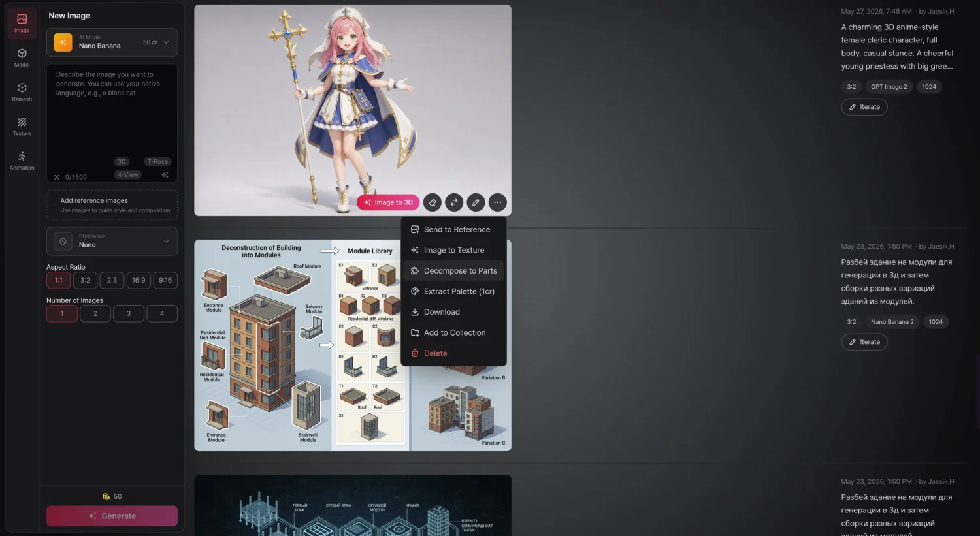Set number of images to 2
This screenshot has width=980, height=536.
click(95, 313)
